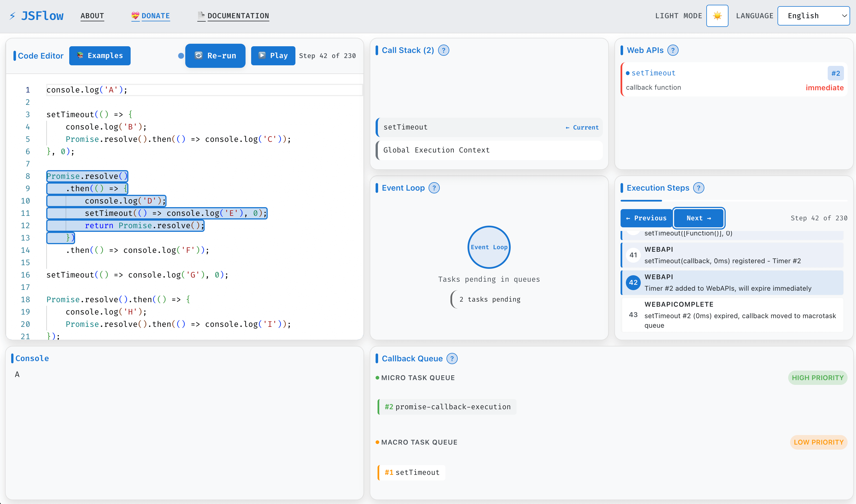Select the setTimeout call stack frame
The height and width of the screenshot is (504, 856).
point(489,127)
